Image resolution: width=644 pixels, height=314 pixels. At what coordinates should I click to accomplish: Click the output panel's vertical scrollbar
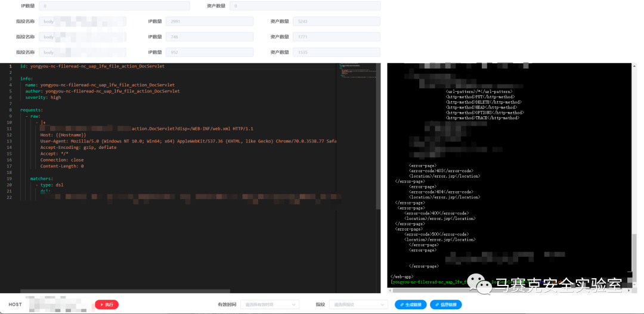[x=634, y=250]
